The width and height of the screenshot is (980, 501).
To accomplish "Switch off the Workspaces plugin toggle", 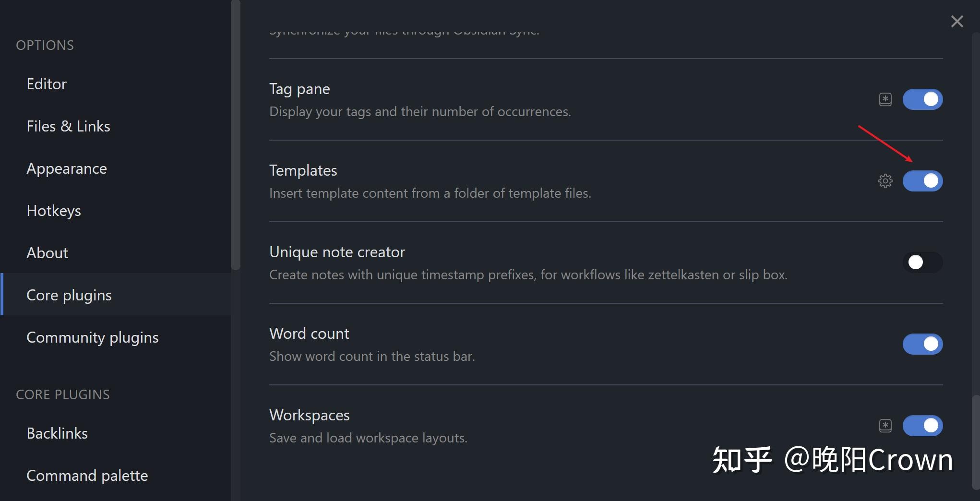I will pyautogui.click(x=922, y=426).
